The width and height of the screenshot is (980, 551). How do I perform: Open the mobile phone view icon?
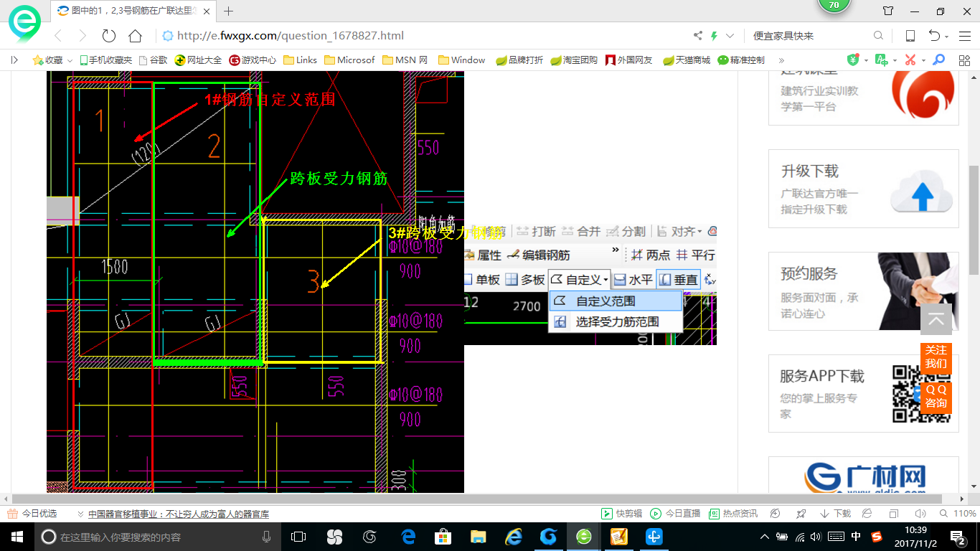tap(910, 36)
